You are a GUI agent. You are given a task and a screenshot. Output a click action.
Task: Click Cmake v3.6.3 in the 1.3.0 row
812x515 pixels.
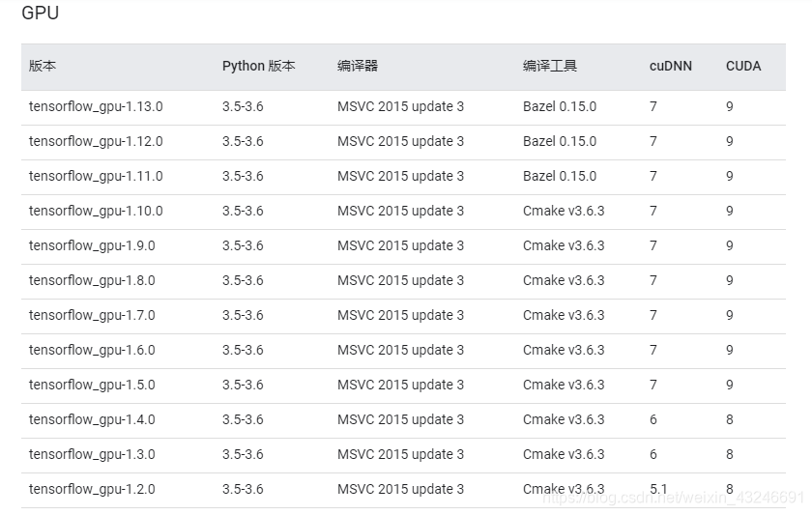[564, 454]
